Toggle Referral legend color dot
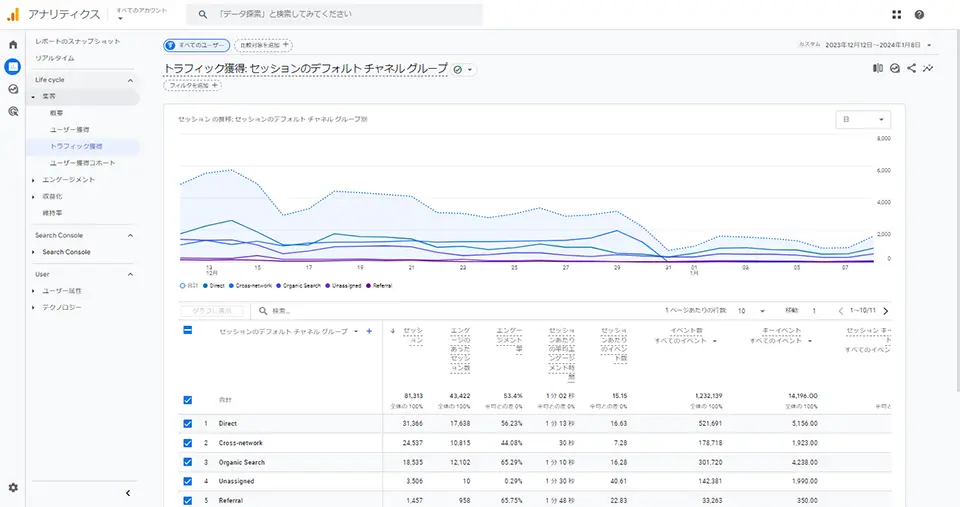The width and height of the screenshot is (960, 507). click(369, 286)
